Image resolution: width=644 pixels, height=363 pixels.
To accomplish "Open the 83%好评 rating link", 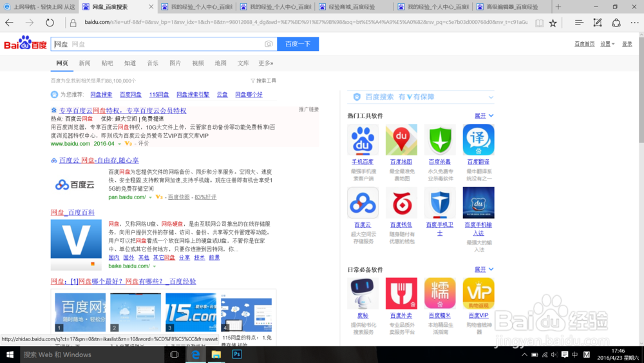I will (x=205, y=197).
